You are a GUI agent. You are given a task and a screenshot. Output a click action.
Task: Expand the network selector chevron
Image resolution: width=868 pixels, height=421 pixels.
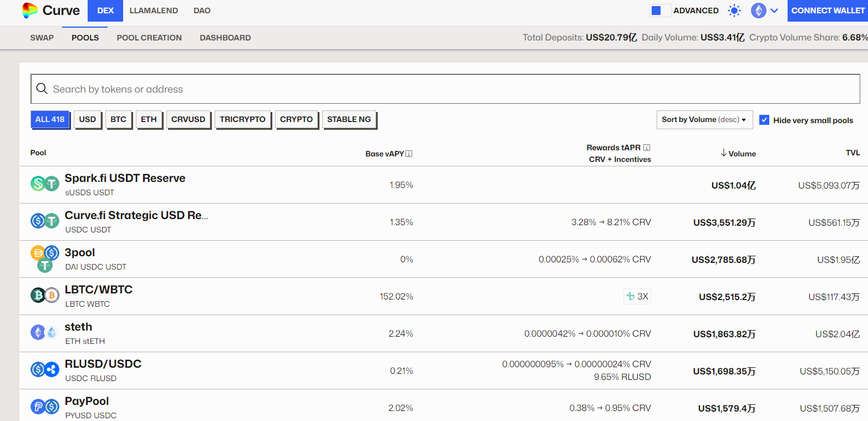click(x=775, y=11)
